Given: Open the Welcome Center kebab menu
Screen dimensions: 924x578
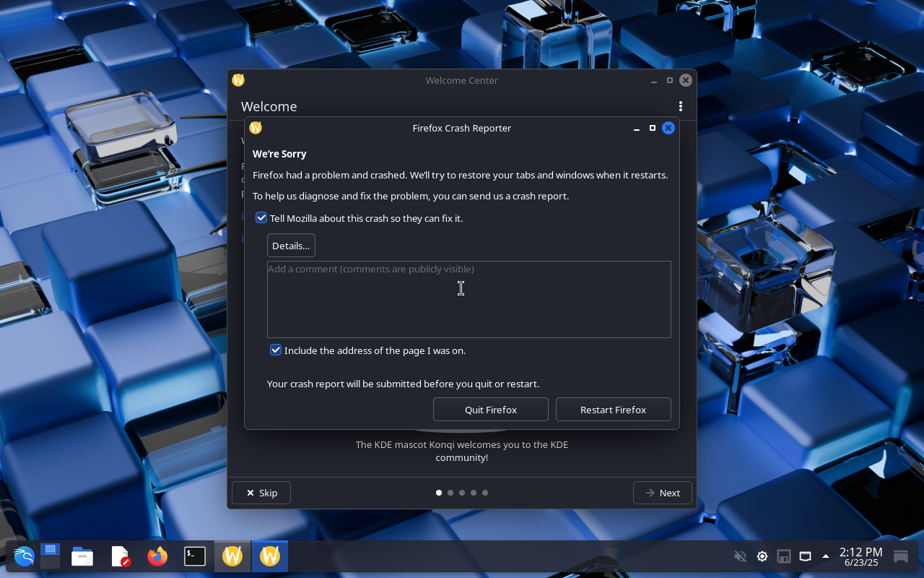Looking at the screenshot, I should coord(680,106).
